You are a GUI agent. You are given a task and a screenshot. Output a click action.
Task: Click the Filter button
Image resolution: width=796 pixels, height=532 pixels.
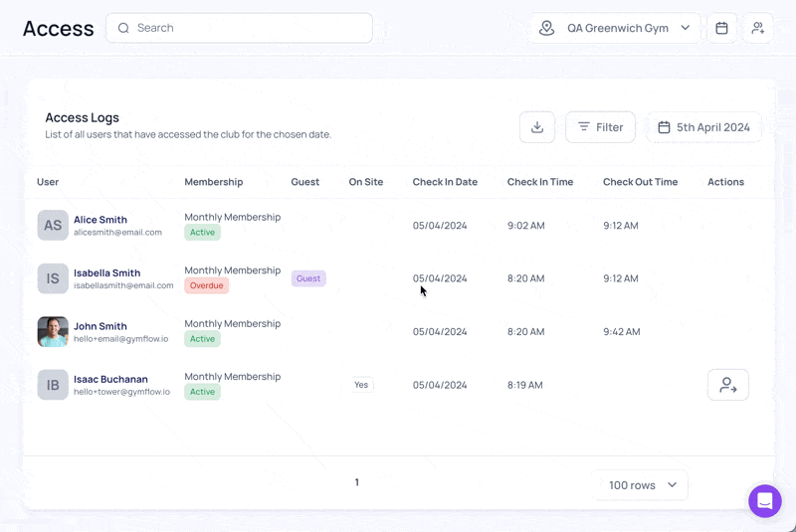600,127
